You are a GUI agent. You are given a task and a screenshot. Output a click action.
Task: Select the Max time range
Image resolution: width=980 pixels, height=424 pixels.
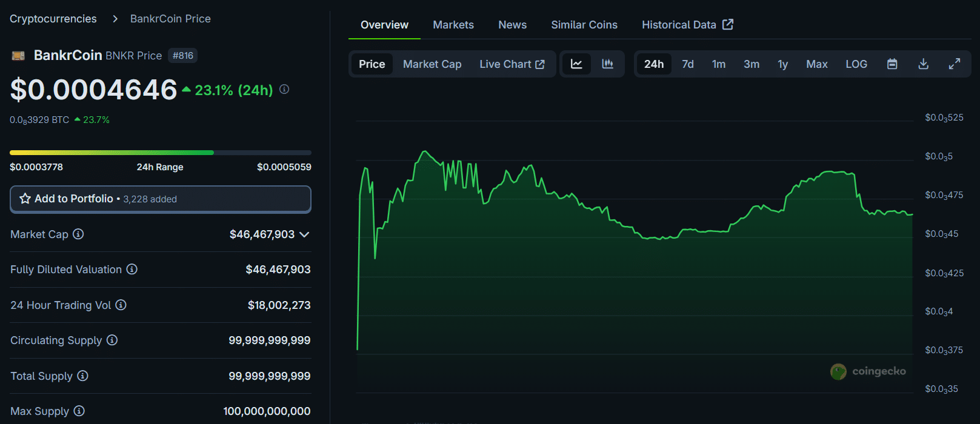[817, 64]
